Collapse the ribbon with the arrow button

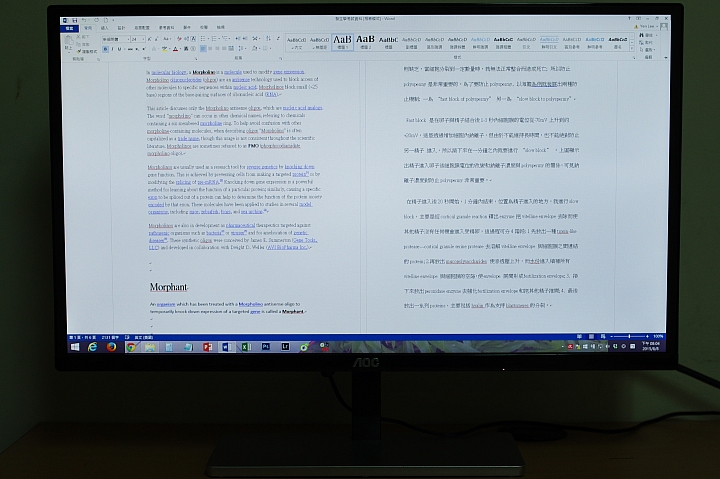pyautogui.click(x=666, y=57)
